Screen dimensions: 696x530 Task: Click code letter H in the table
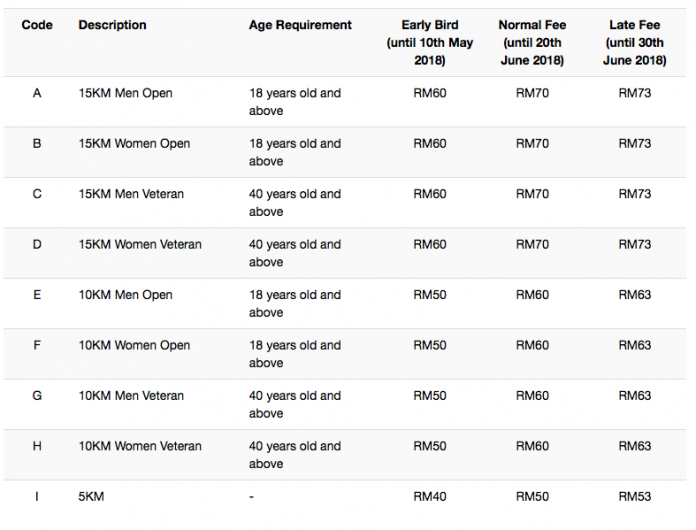pyautogui.click(x=37, y=446)
